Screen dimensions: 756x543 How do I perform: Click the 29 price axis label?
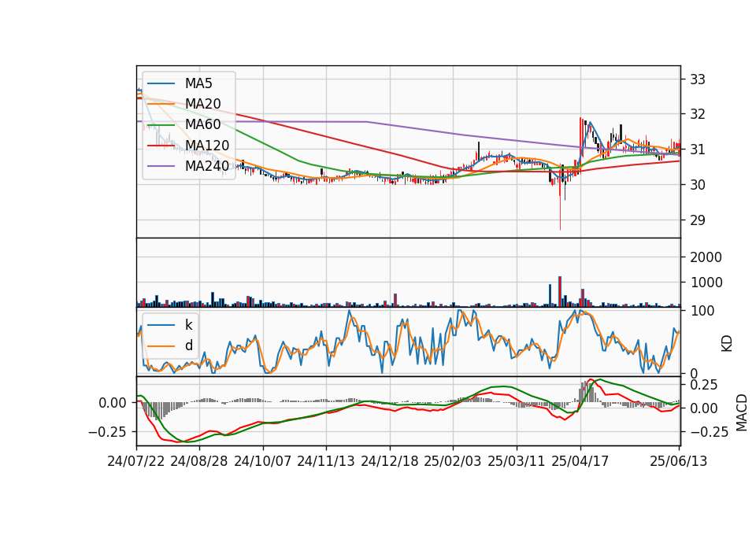click(x=698, y=220)
